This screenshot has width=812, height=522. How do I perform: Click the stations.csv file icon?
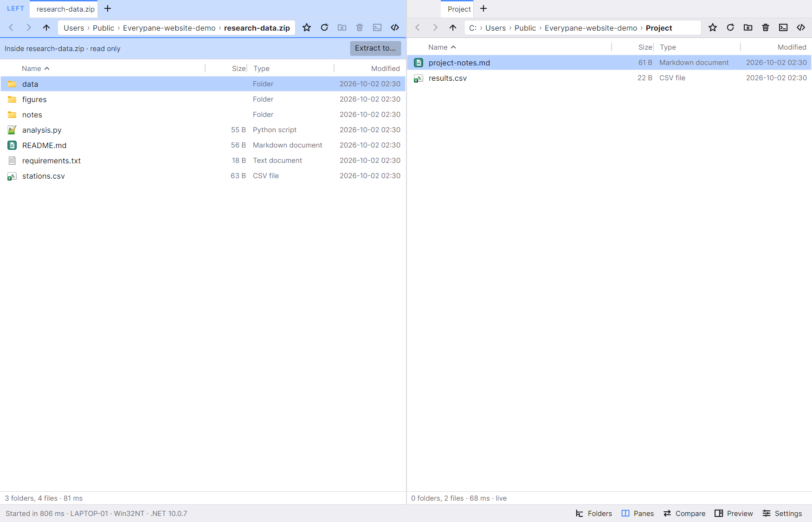tap(12, 176)
